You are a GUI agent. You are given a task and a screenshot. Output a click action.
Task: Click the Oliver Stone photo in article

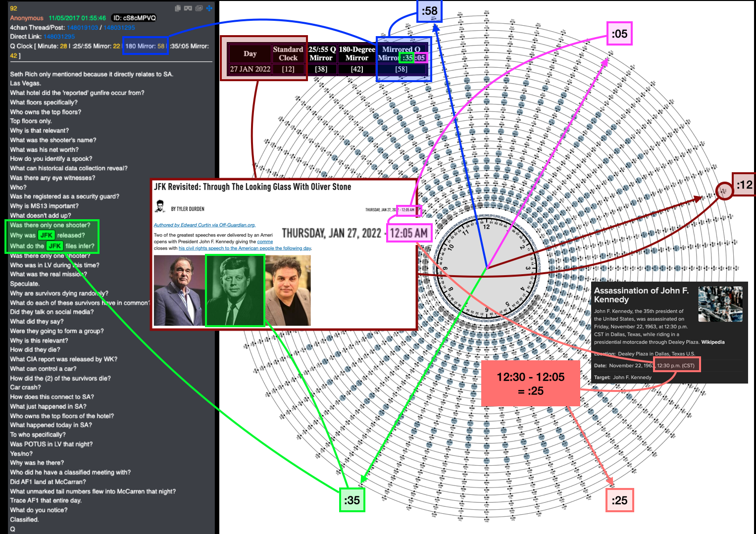point(178,291)
